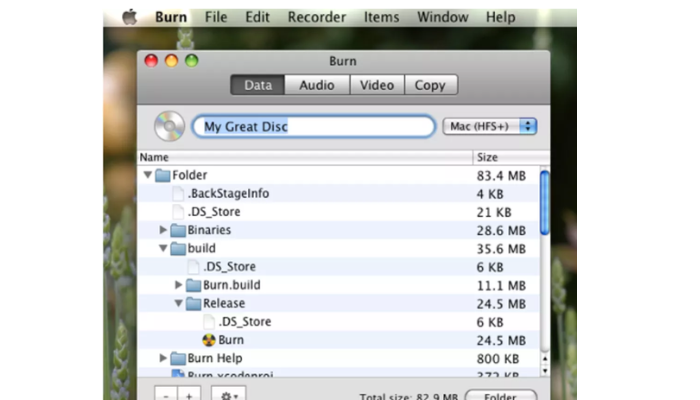Click the minus button to remove item
The image size is (700, 400).
pyautogui.click(x=166, y=394)
